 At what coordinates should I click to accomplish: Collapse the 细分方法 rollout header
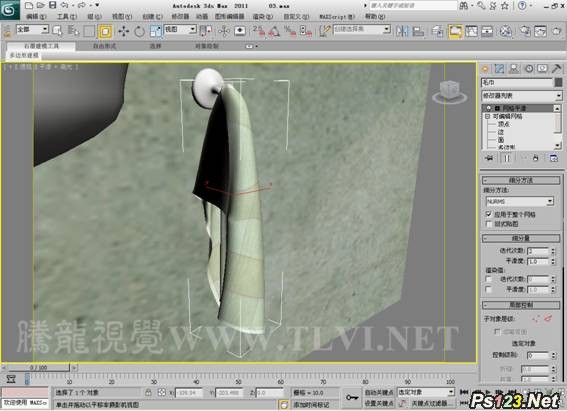tap(521, 180)
